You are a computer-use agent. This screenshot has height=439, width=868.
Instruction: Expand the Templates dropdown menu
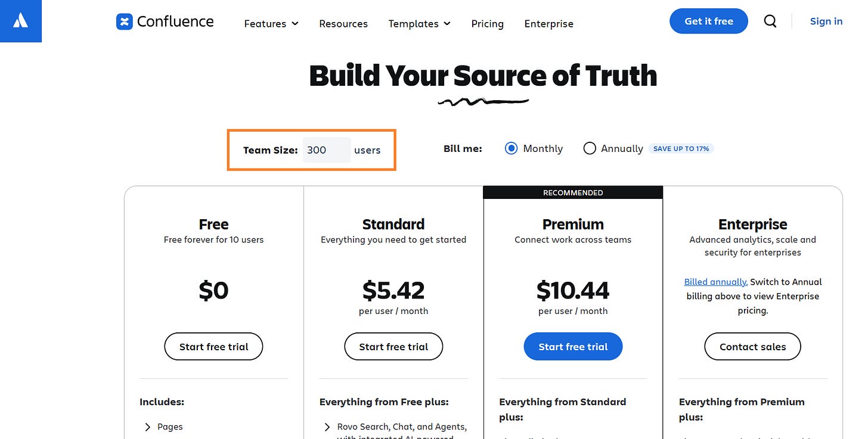419,24
